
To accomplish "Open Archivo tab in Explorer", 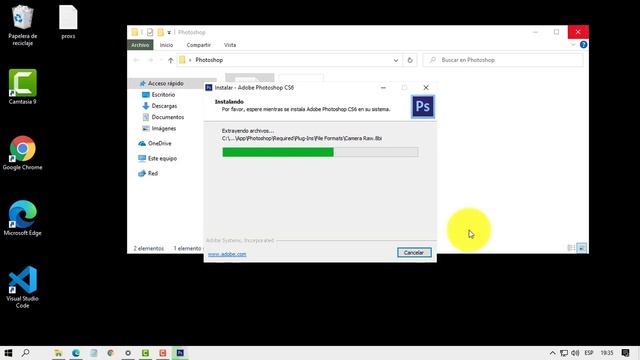I will pos(140,45).
